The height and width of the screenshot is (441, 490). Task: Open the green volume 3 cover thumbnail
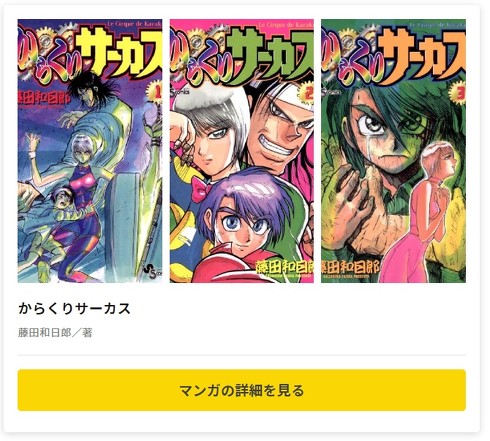pos(393,151)
